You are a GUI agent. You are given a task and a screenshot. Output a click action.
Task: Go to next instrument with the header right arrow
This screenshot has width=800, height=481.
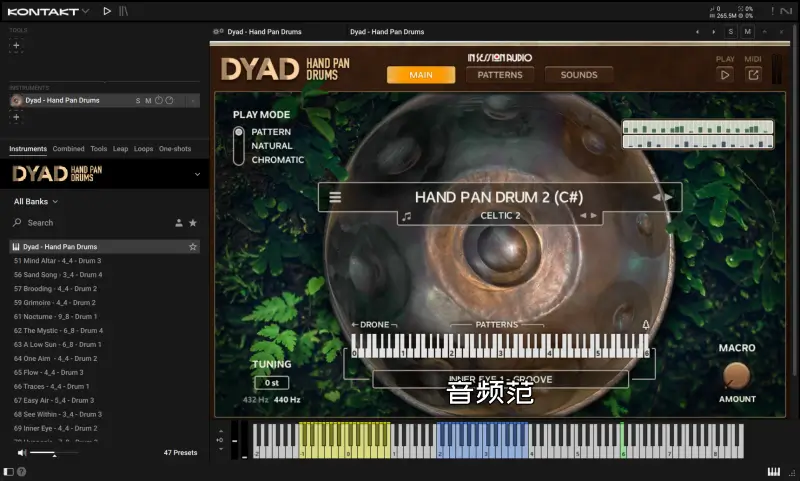click(713, 32)
